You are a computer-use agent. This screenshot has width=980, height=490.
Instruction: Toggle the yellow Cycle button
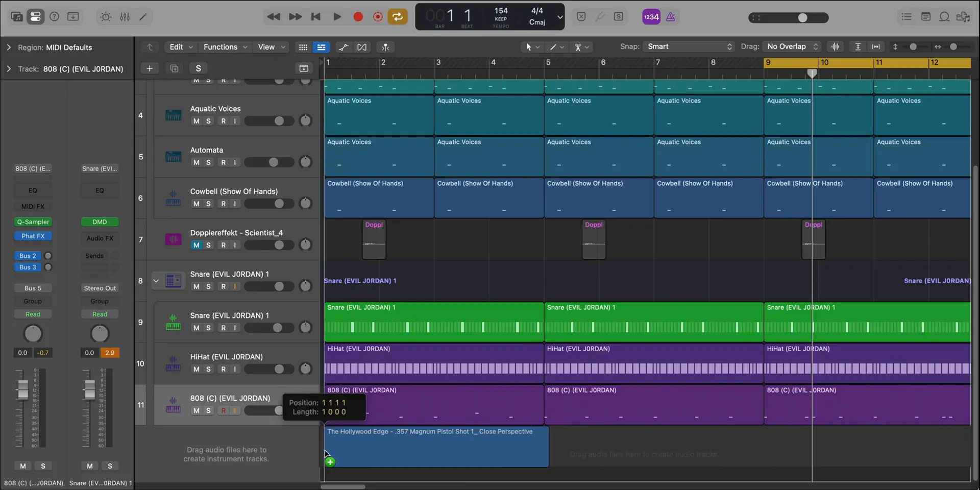point(398,17)
